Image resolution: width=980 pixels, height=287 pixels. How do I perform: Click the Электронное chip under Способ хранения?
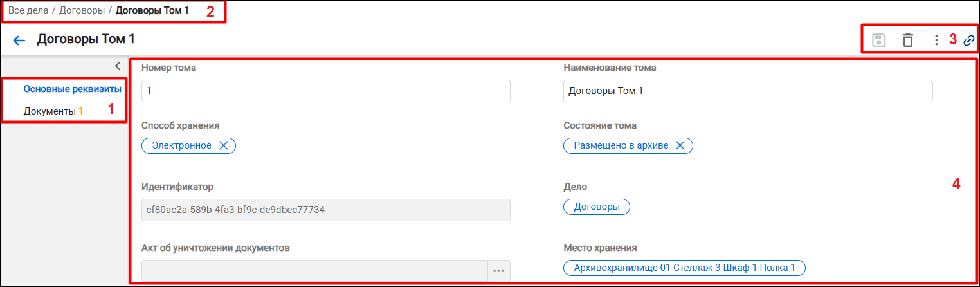coord(181,145)
